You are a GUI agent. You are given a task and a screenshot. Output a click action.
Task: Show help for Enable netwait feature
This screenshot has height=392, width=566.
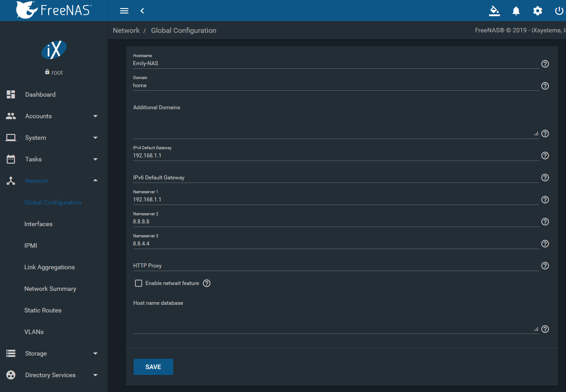coord(207,283)
